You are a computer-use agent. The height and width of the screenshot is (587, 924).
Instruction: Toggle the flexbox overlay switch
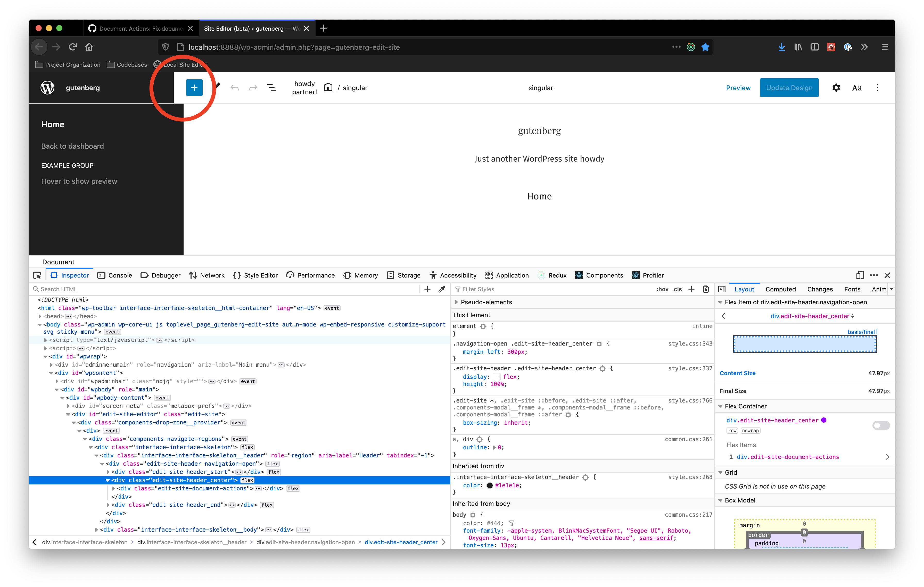pyautogui.click(x=881, y=425)
